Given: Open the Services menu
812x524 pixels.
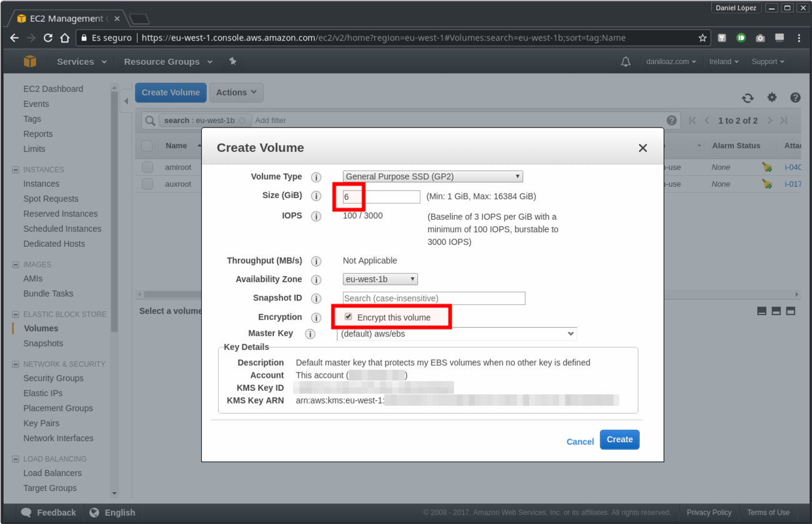Looking at the screenshot, I should pos(81,62).
